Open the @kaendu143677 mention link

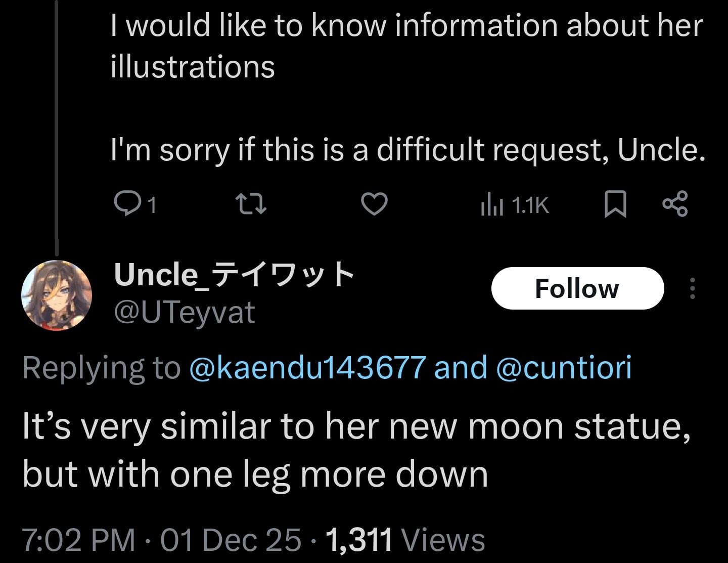coord(307,367)
